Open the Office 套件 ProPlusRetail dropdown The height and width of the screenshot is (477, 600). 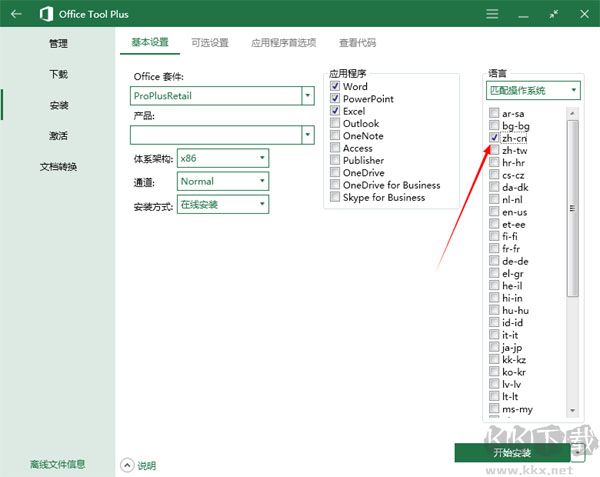(307, 96)
